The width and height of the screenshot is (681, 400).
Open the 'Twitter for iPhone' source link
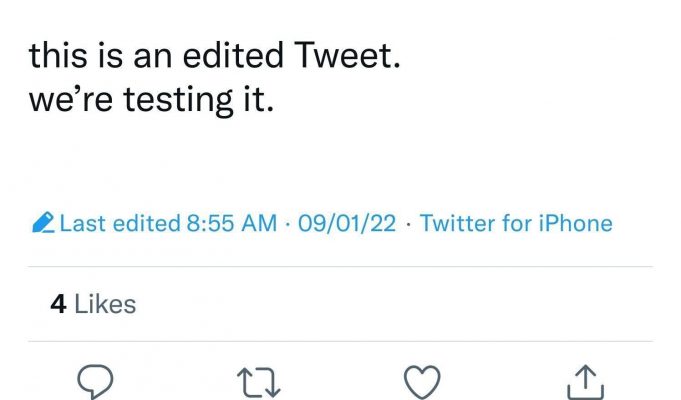[516, 223]
